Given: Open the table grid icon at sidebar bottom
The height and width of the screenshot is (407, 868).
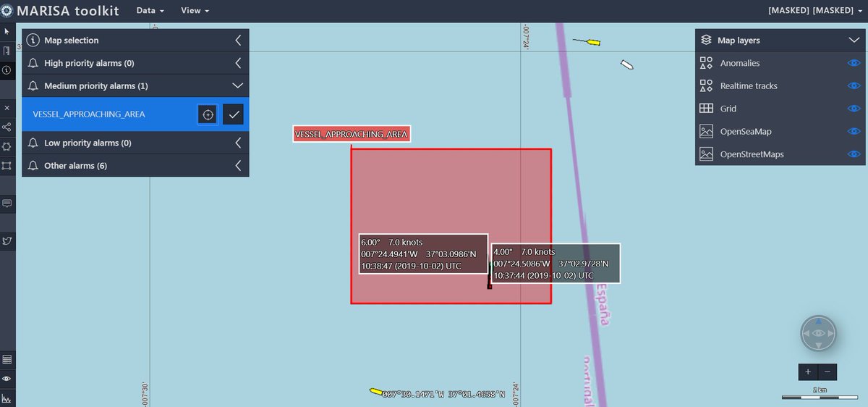Looking at the screenshot, I should coord(7,360).
